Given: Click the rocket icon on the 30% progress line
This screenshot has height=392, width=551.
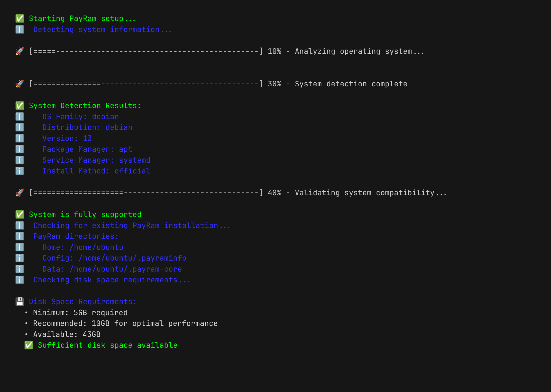Looking at the screenshot, I should 20,84.
